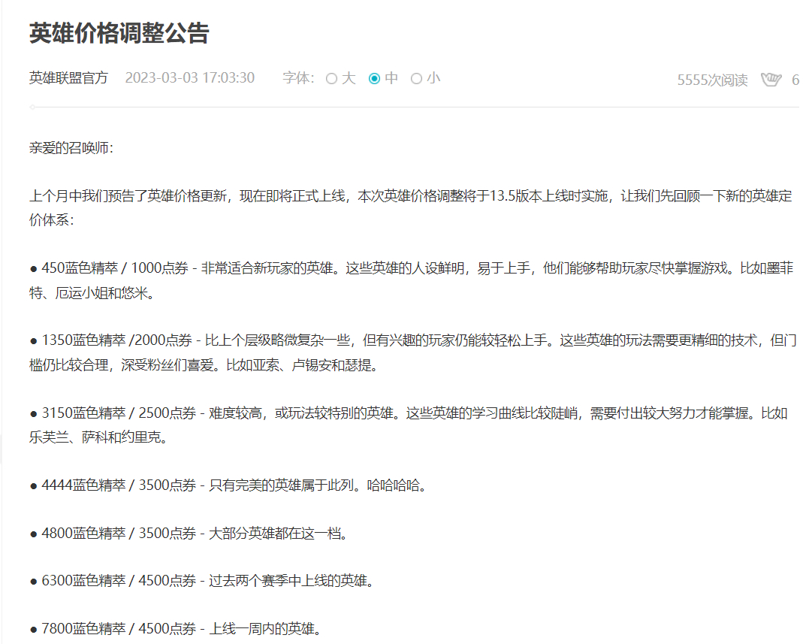Click the 6300蓝色精萃 / 4500点券 line

(x=202, y=580)
